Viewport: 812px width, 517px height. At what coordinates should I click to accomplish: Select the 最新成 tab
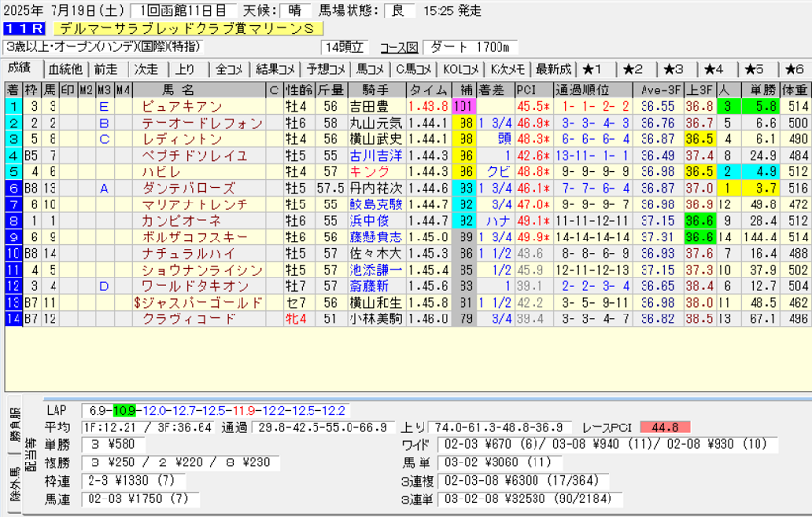tap(553, 69)
